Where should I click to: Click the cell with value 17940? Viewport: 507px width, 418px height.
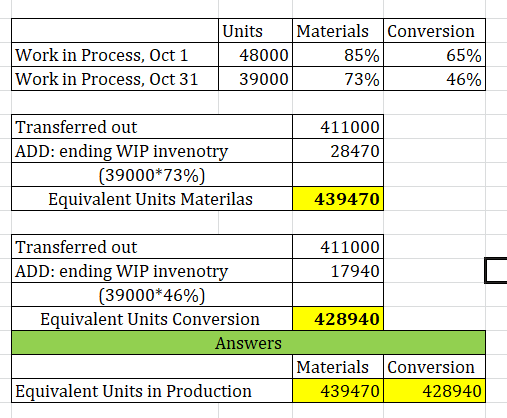pos(338,271)
